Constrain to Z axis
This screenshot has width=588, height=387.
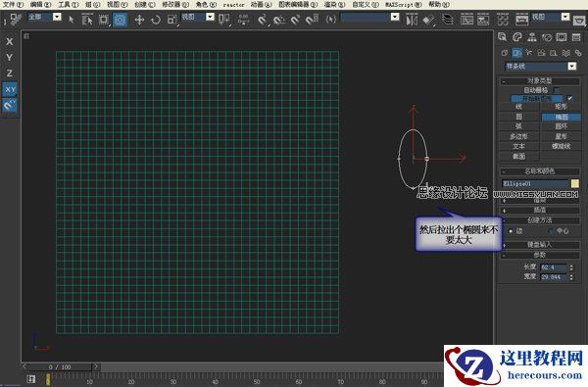pyautogui.click(x=10, y=73)
